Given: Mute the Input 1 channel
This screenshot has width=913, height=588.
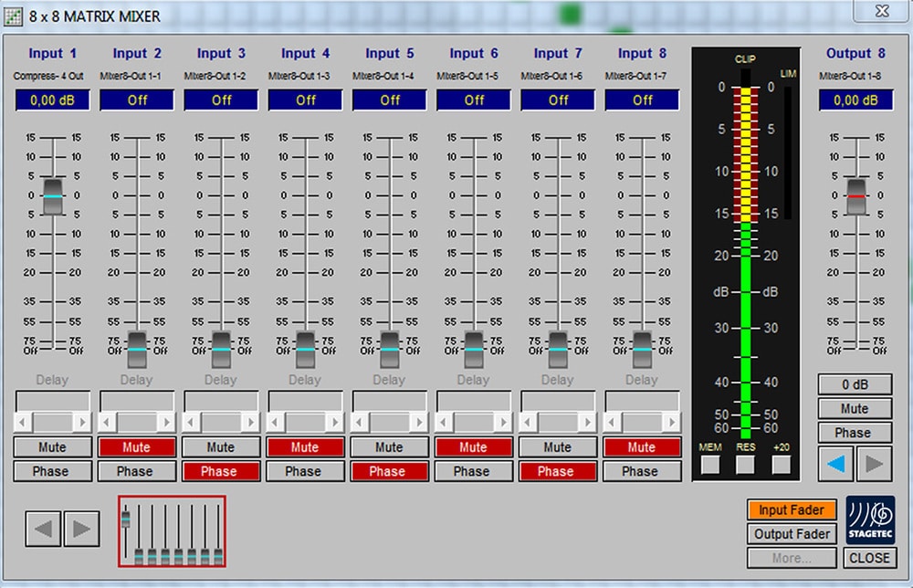Looking at the screenshot, I should click(52, 447).
